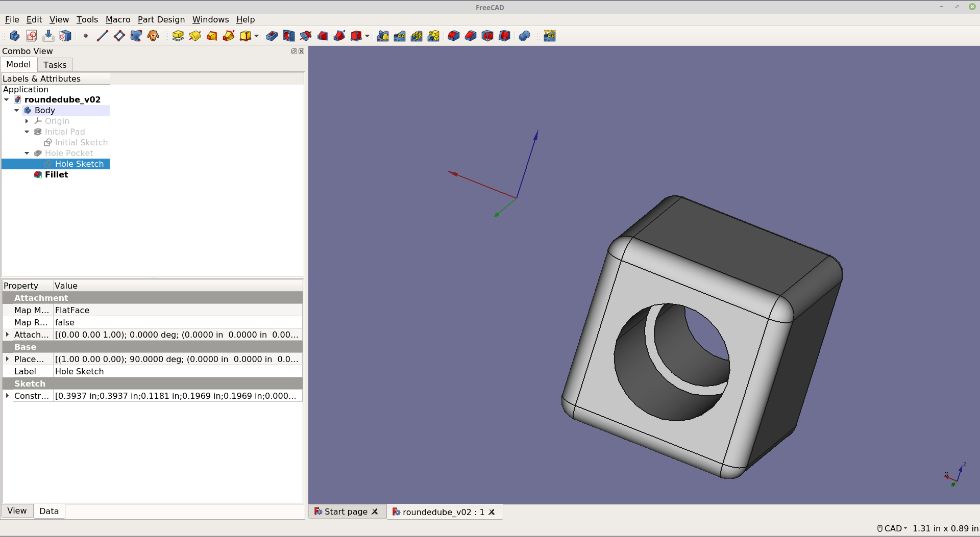Image resolution: width=980 pixels, height=537 pixels.
Task: Click the Create sketch icon
Action: [x=32, y=36]
